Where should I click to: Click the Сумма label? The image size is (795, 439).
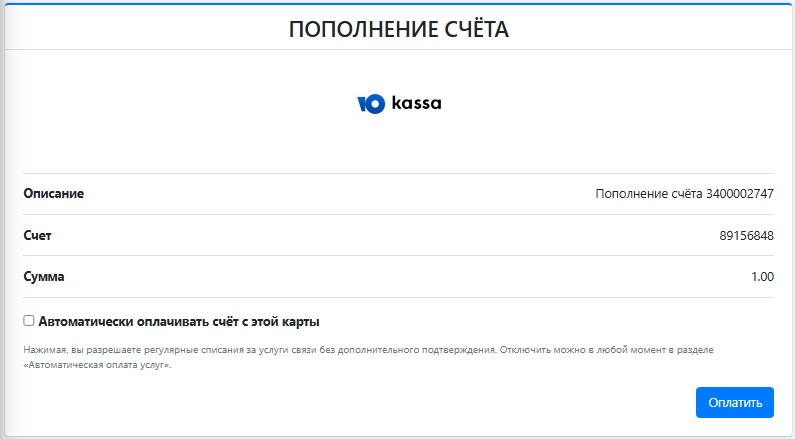coord(44,277)
